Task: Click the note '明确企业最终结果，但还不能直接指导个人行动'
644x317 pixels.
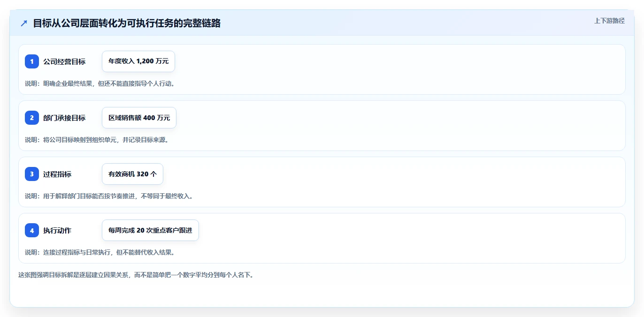Action: click(107, 83)
